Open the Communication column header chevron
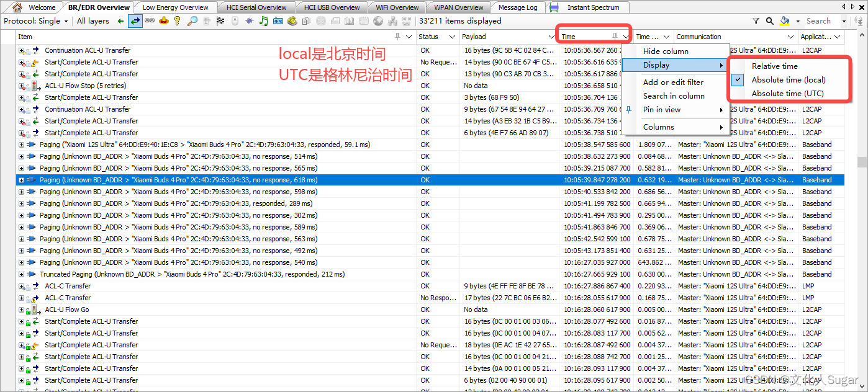 coord(790,37)
